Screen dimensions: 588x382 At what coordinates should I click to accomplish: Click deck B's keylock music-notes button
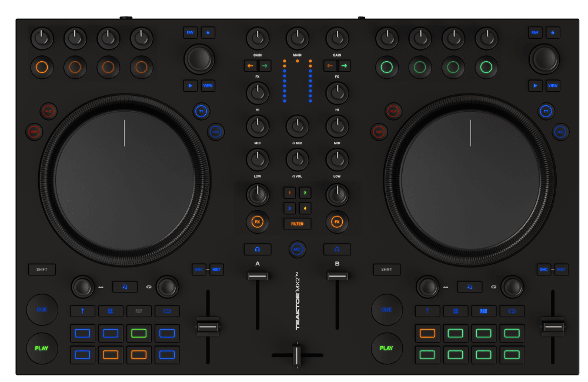pyautogui.click(x=469, y=287)
